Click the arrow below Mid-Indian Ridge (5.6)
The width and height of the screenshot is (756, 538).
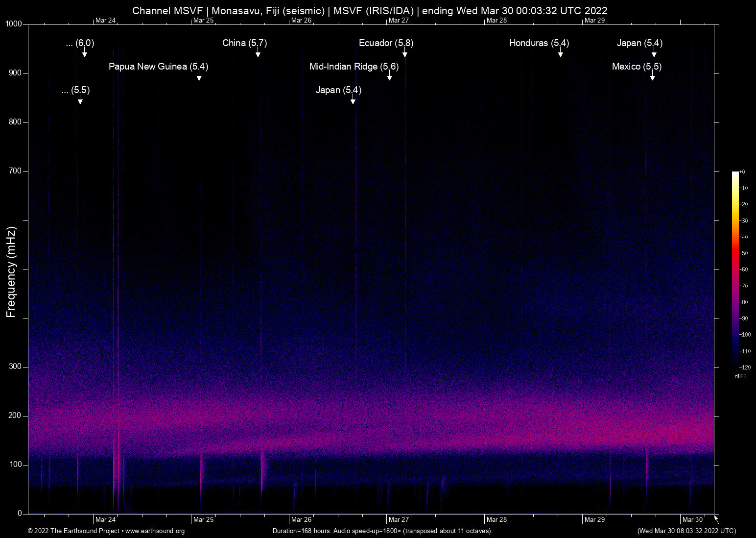pos(390,76)
